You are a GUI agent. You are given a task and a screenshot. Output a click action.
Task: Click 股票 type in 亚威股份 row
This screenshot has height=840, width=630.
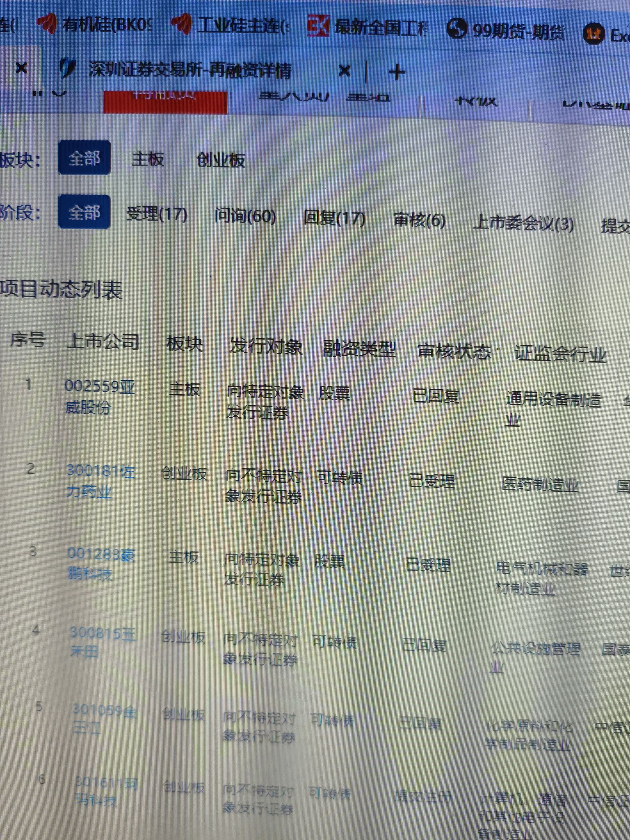[x=334, y=393]
